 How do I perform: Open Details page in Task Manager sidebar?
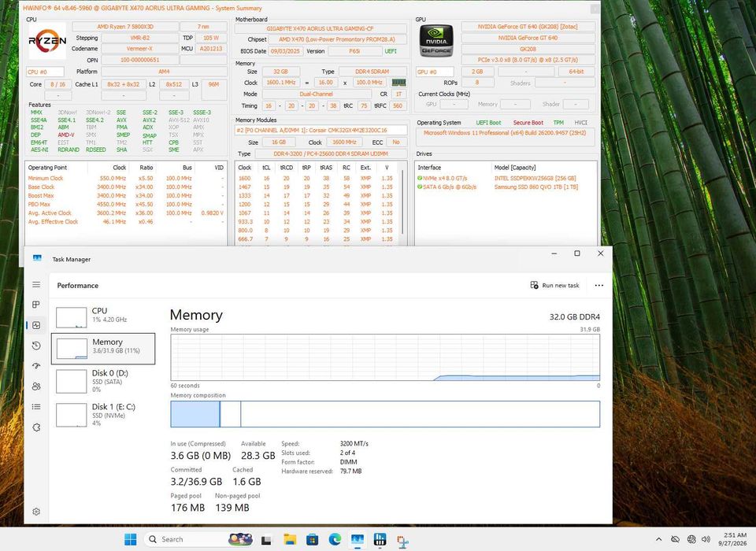36,407
